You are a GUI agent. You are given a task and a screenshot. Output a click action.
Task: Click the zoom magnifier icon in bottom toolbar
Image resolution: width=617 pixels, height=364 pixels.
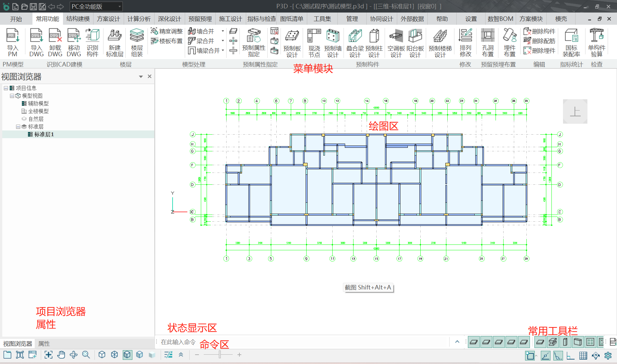click(86, 355)
